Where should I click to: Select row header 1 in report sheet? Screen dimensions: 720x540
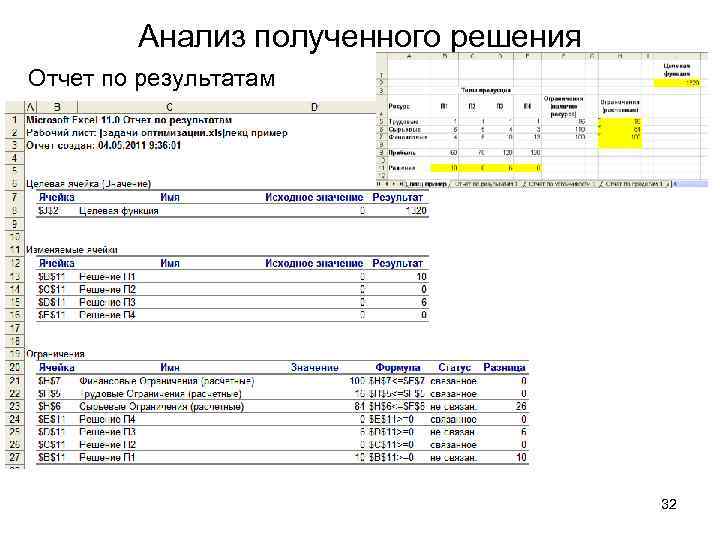click(x=14, y=120)
